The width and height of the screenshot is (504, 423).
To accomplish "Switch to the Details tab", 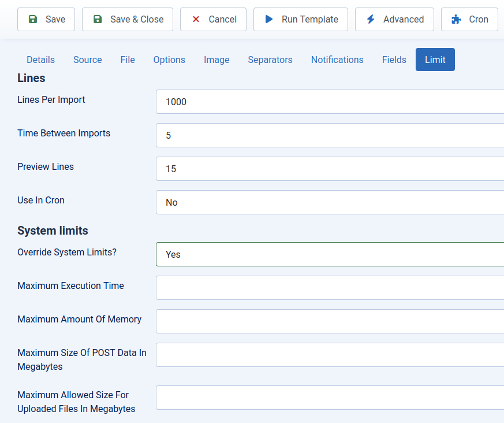I will [40, 60].
